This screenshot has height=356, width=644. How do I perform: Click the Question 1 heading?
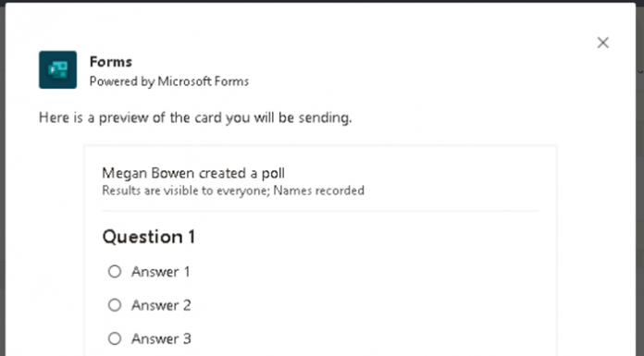tap(149, 237)
